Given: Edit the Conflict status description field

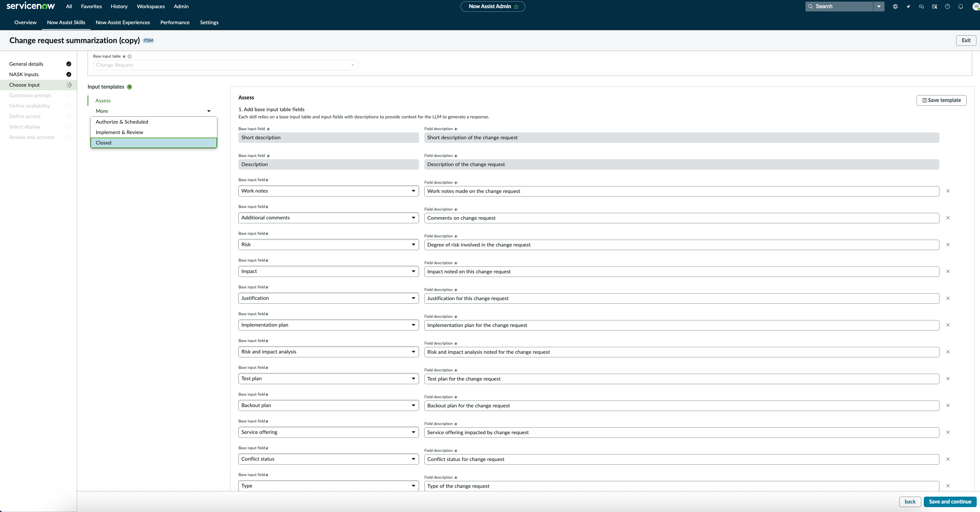Looking at the screenshot, I should coord(681,459).
